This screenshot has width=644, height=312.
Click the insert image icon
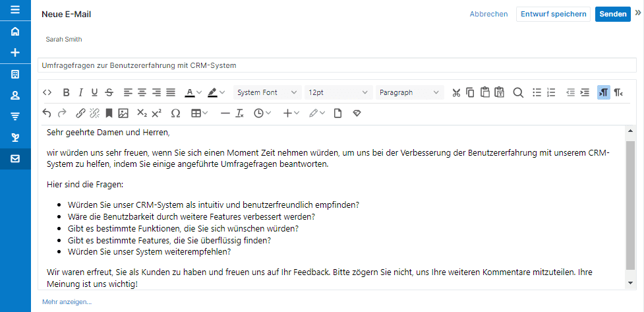click(x=123, y=113)
